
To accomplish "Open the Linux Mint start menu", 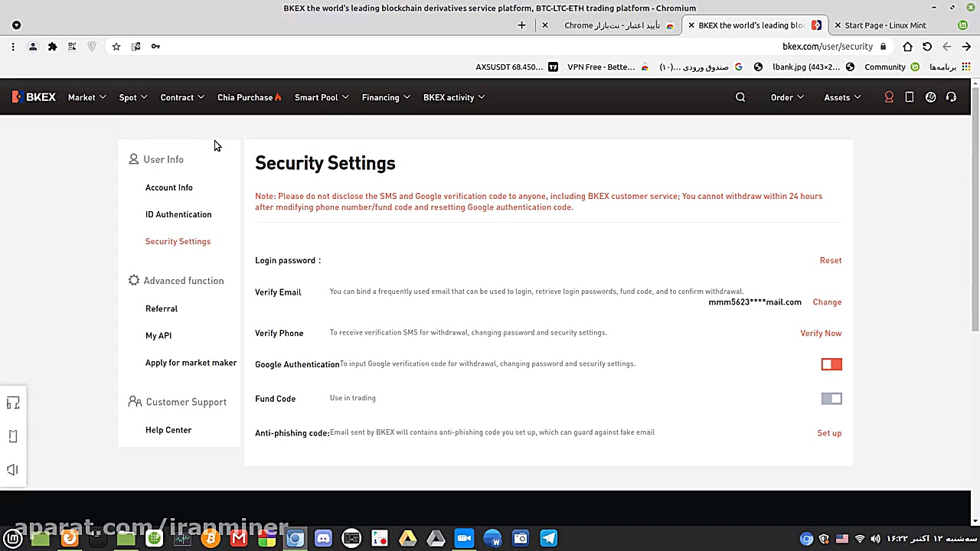I will 13,539.
